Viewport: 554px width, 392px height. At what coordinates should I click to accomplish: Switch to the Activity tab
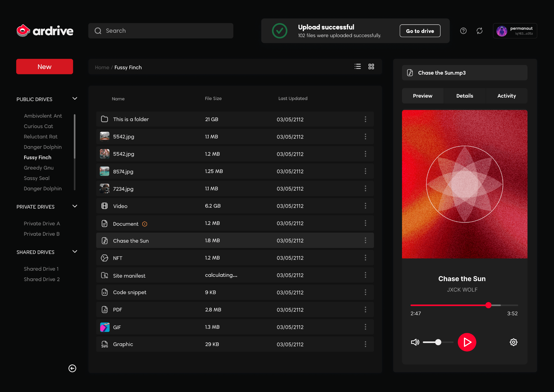click(x=507, y=96)
